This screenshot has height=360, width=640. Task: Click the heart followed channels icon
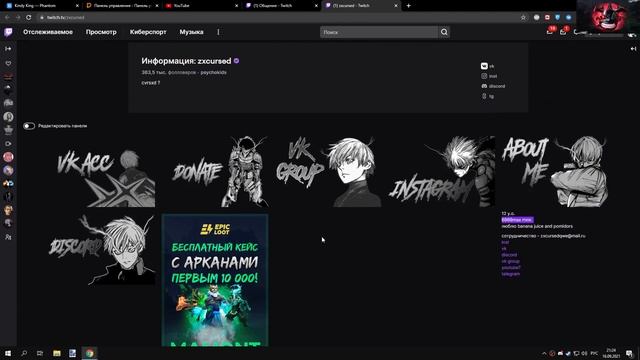click(8, 63)
